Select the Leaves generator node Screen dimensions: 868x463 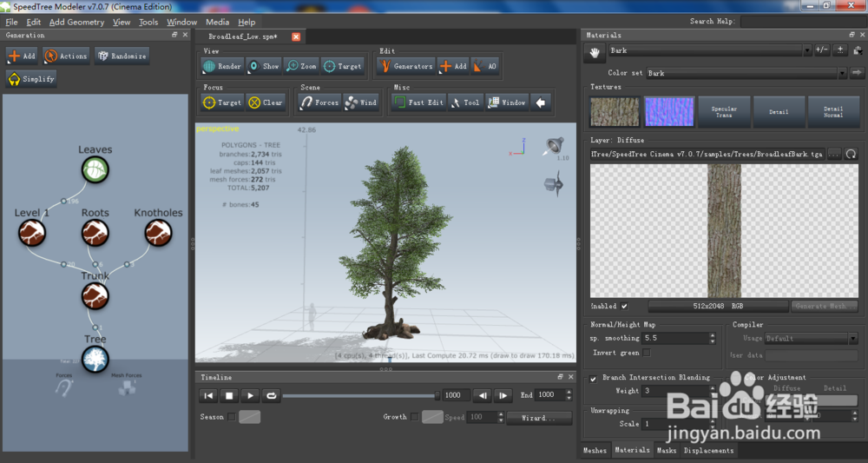pos(95,169)
